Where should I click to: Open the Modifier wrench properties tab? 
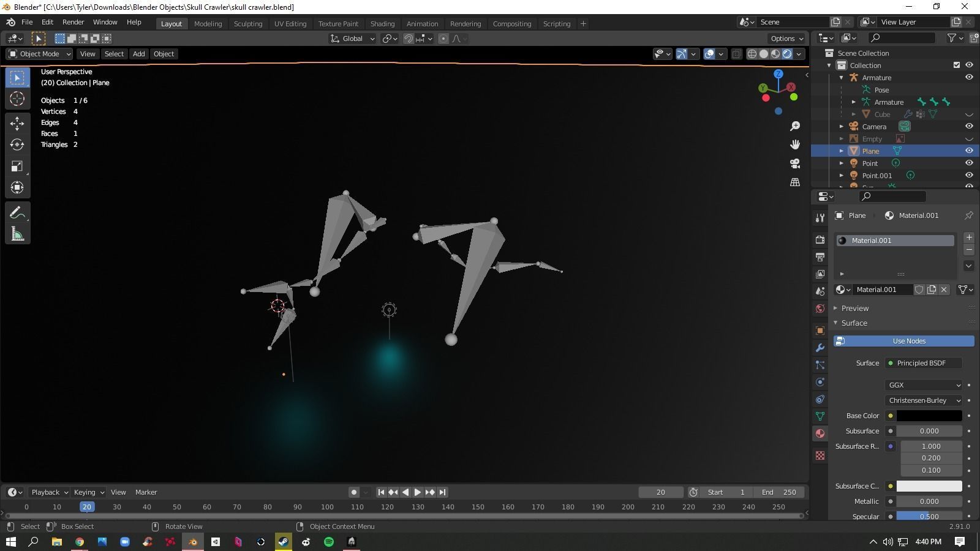click(x=820, y=348)
